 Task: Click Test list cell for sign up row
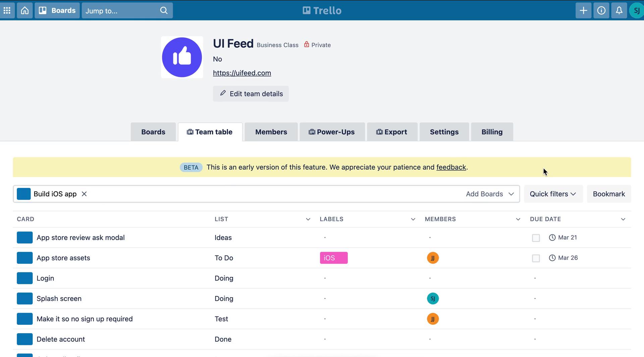(221, 319)
